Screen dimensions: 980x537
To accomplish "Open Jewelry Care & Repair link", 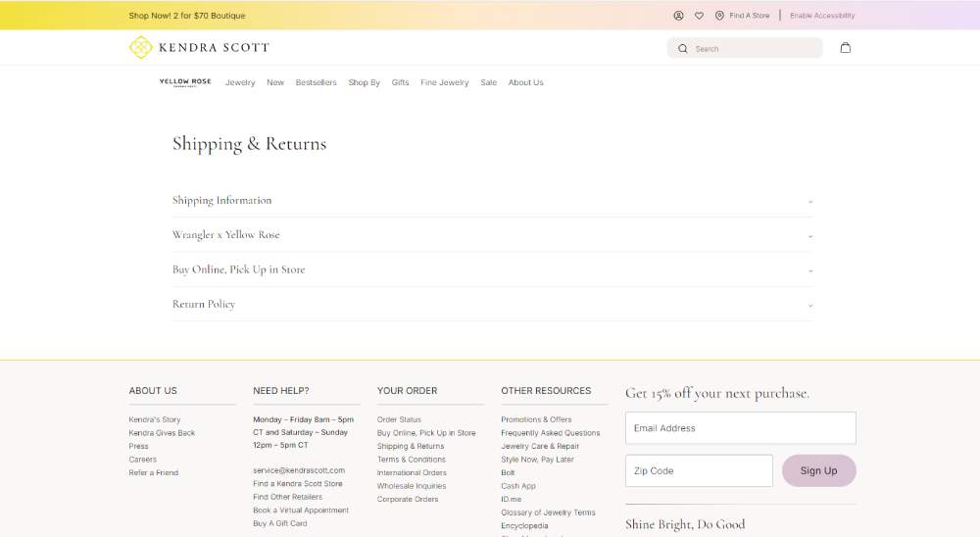I will 540,446.
